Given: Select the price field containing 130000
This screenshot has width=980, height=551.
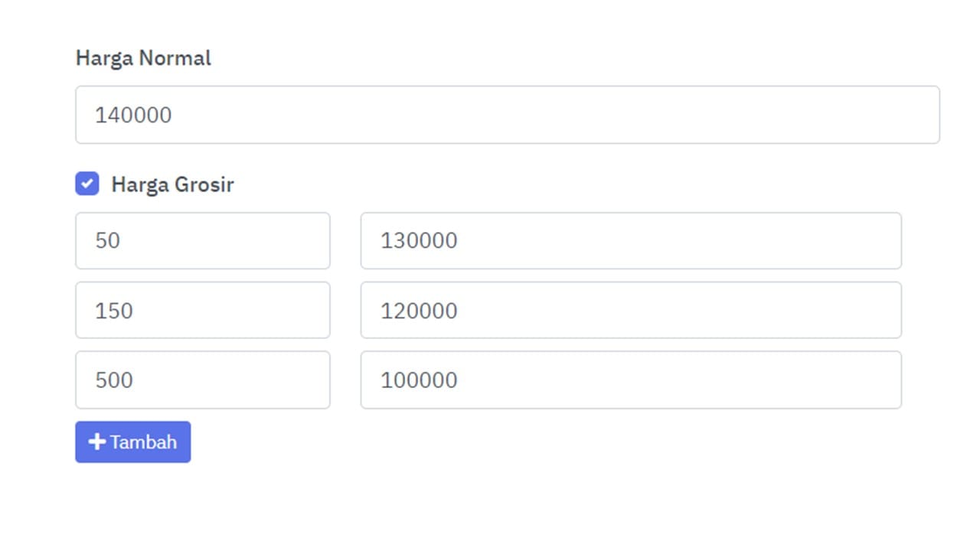Looking at the screenshot, I should click(x=630, y=241).
